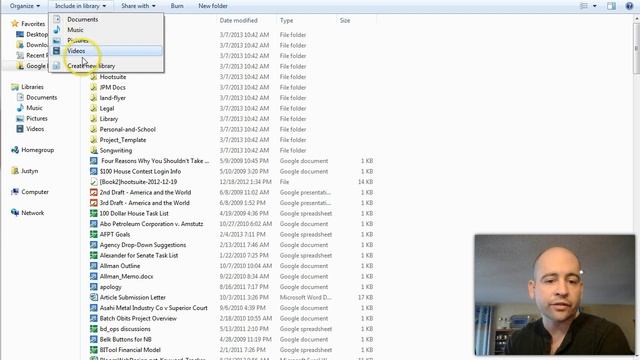The image size is (640, 360).
Task: Open Help with the question mark icon
Action: (x=629, y=6)
